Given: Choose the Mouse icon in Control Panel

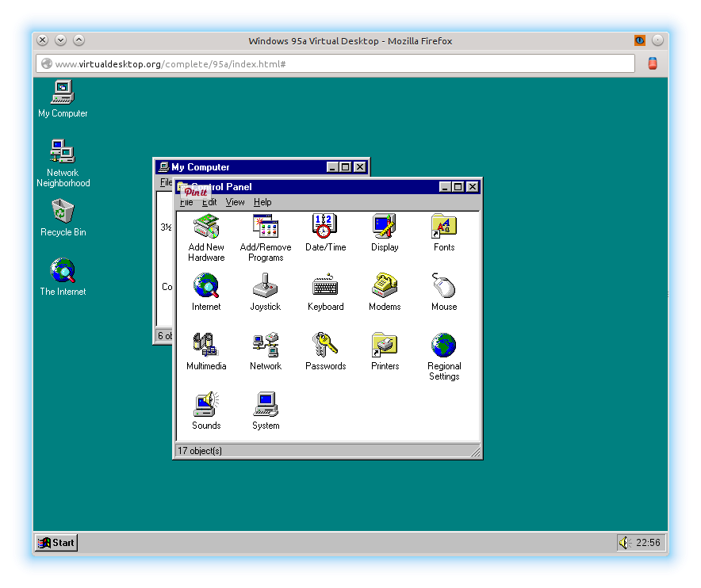Looking at the screenshot, I should [444, 286].
